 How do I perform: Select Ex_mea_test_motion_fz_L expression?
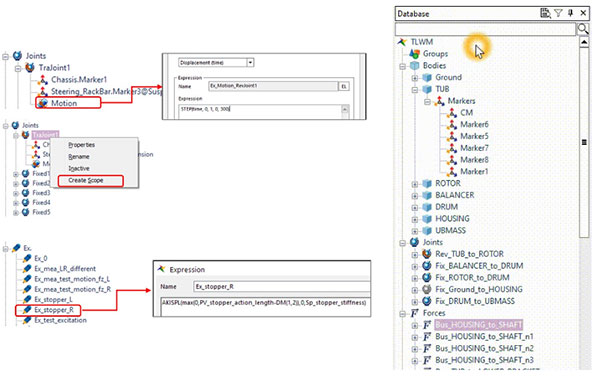[72, 279]
